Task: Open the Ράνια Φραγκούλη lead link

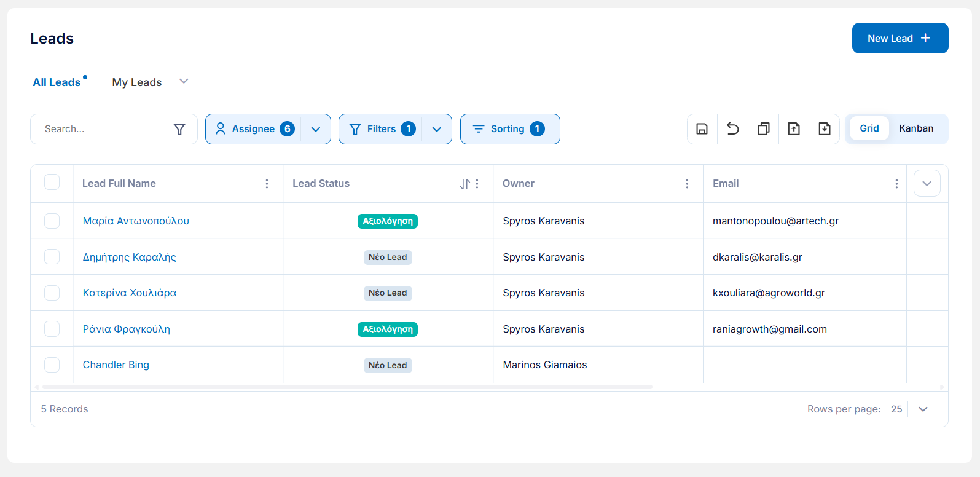Action: (x=127, y=329)
